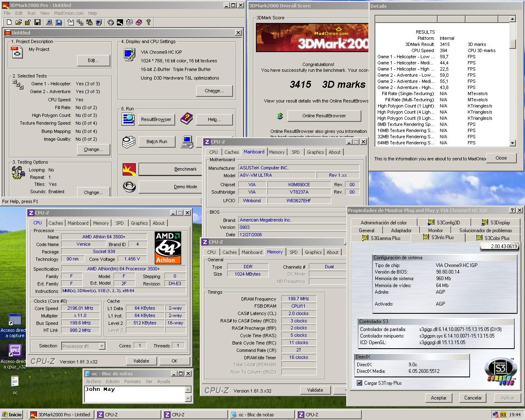Click the Inicio start button
The image size is (525, 420).
coord(12,415)
